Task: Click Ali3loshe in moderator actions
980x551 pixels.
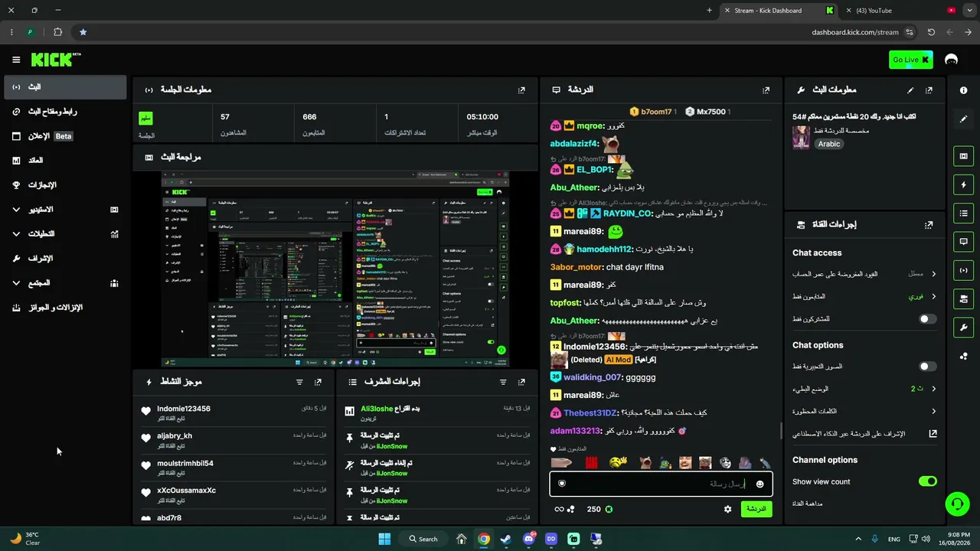Action: coord(377,409)
